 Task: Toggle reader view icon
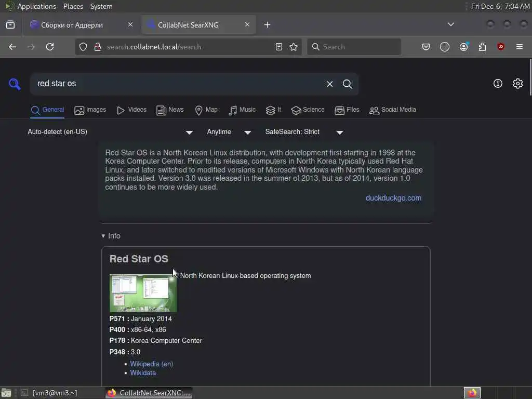(279, 47)
